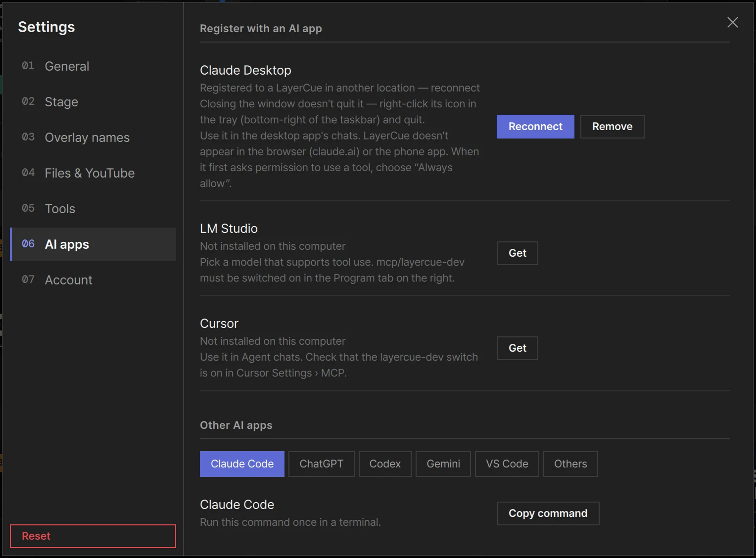Viewport: 756px width, 558px height.
Task: Close the Settings dialog with X icon
Action: (x=732, y=22)
